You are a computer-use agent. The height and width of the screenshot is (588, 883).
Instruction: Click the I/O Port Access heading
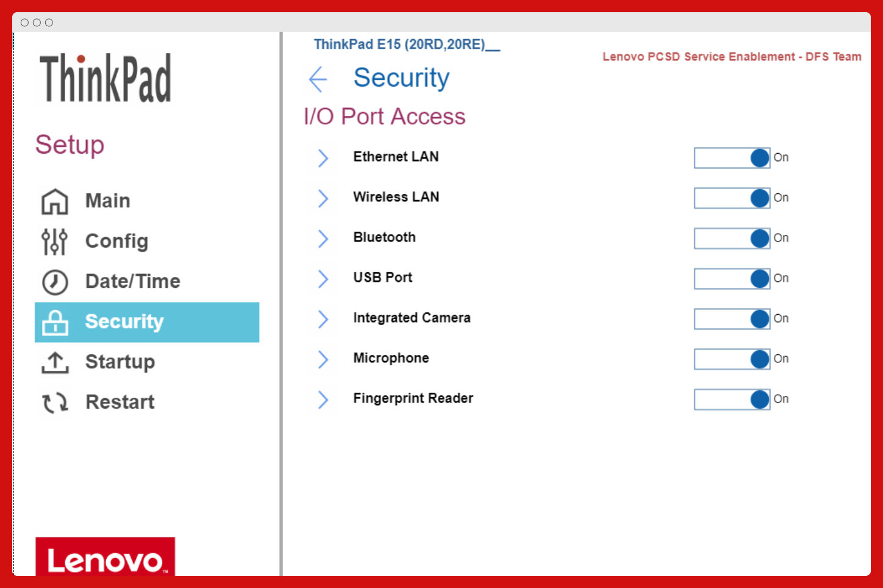[x=384, y=116]
